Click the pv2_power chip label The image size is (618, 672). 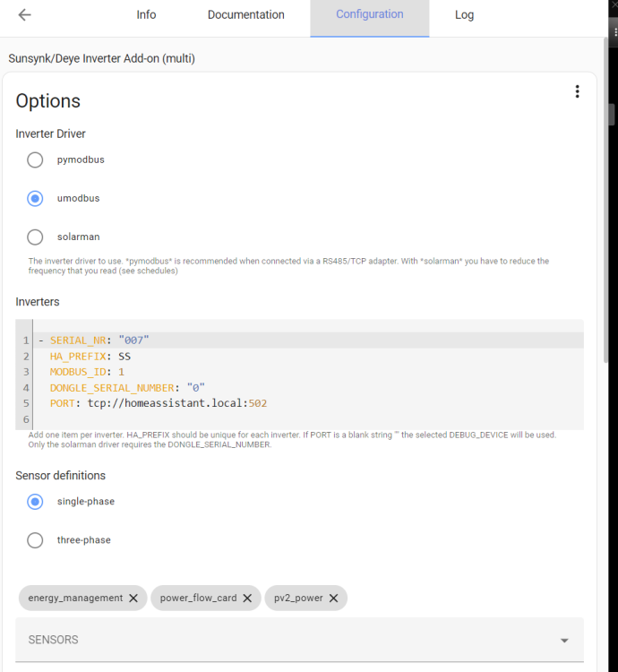298,598
